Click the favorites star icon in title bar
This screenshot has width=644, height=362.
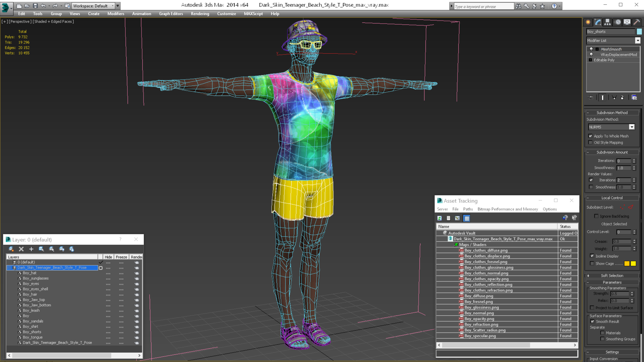coord(542,6)
